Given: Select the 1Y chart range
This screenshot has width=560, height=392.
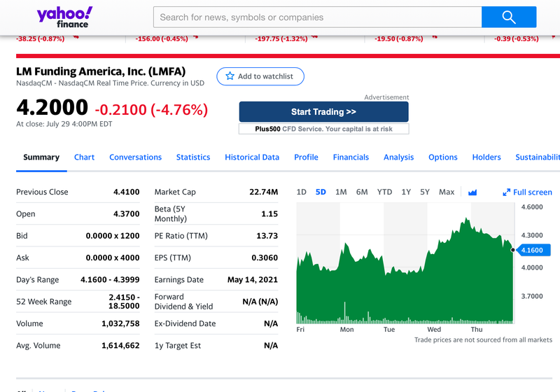Looking at the screenshot, I should coord(406,192).
